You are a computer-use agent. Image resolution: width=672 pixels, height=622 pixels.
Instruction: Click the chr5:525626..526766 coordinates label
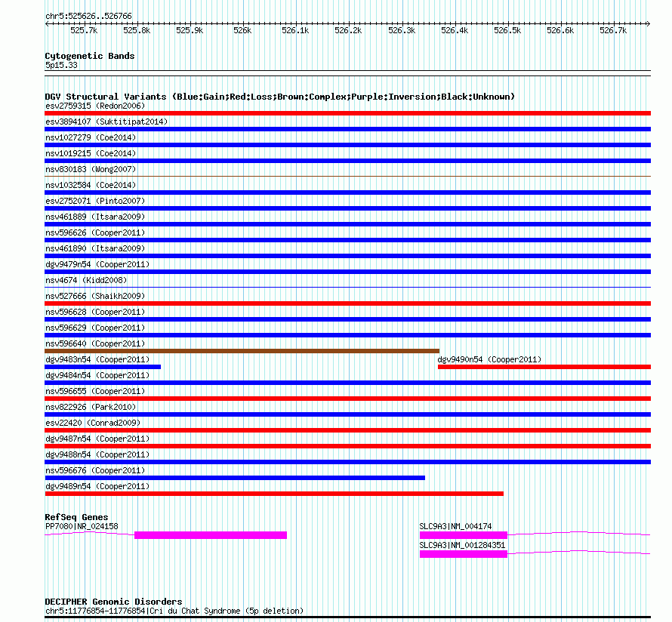coord(88,16)
